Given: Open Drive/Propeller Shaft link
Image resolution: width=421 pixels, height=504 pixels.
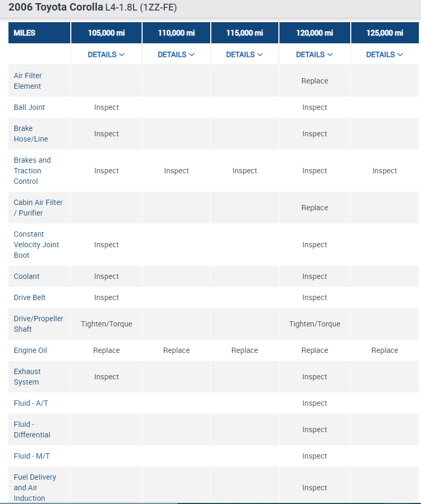Looking at the screenshot, I should (38, 324).
